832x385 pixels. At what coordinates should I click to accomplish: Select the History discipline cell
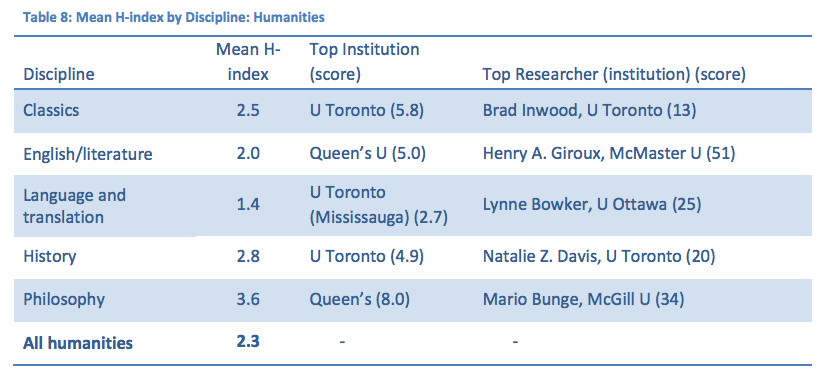50,257
